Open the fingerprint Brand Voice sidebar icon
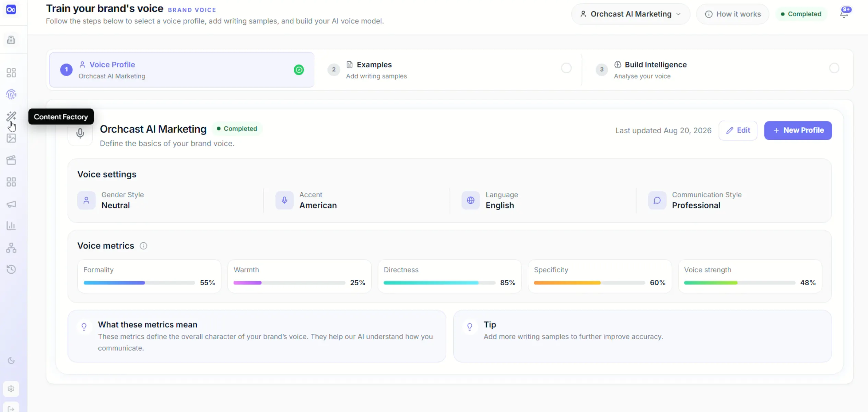This screenshot has height=412, width=868. click(11, 95)
